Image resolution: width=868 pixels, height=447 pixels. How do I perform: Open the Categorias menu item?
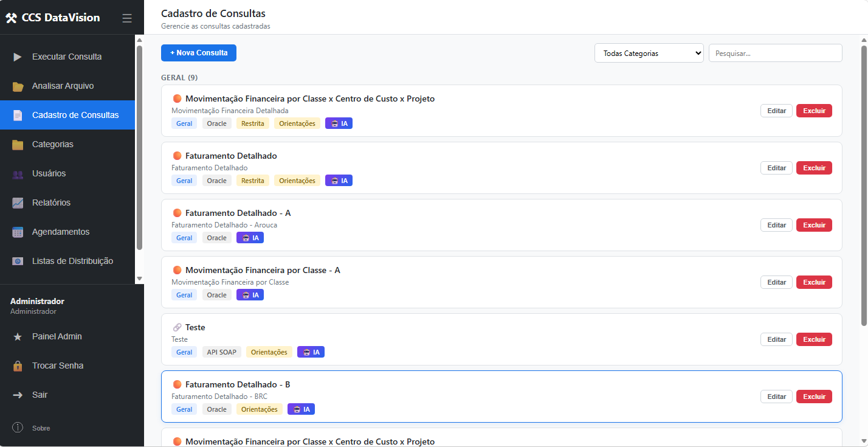52,144
